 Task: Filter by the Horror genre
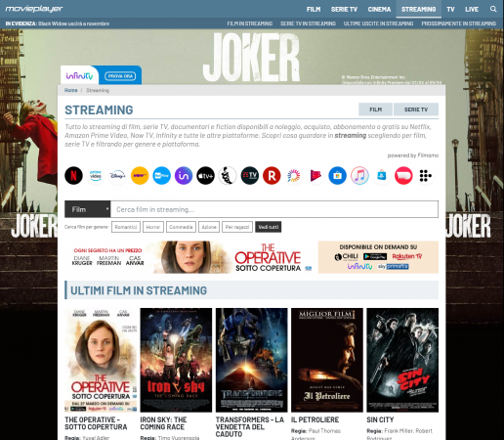coord(153,227)
